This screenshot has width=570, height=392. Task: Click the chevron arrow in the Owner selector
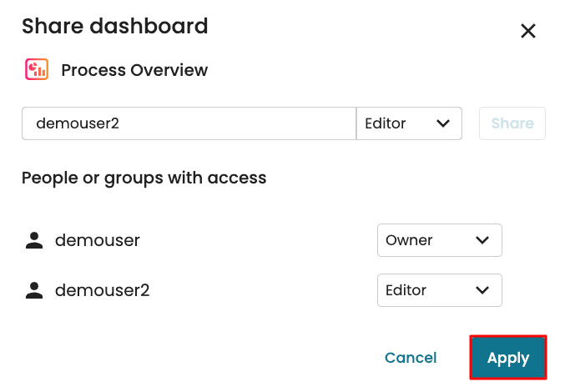[x=482, y=240]
